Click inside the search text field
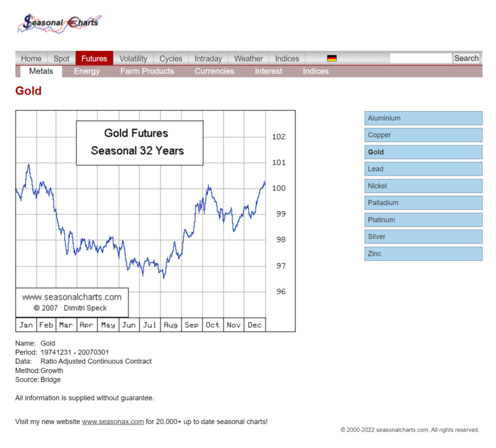496x448 pixels. (420, 58)
